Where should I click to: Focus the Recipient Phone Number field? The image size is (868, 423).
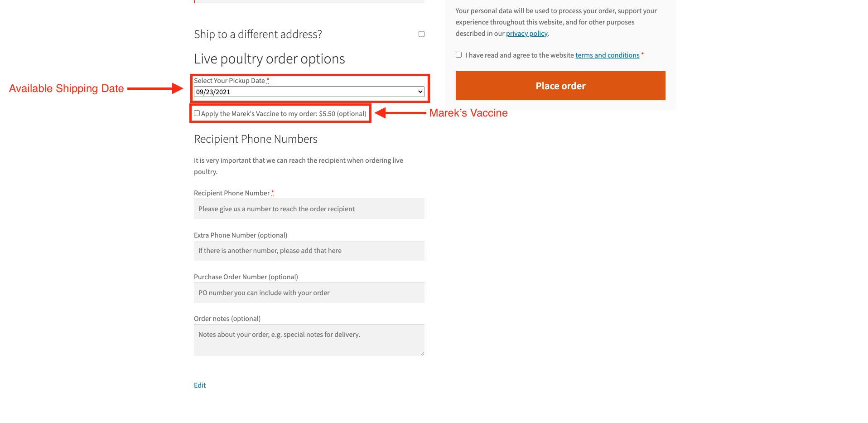(309, 209)
